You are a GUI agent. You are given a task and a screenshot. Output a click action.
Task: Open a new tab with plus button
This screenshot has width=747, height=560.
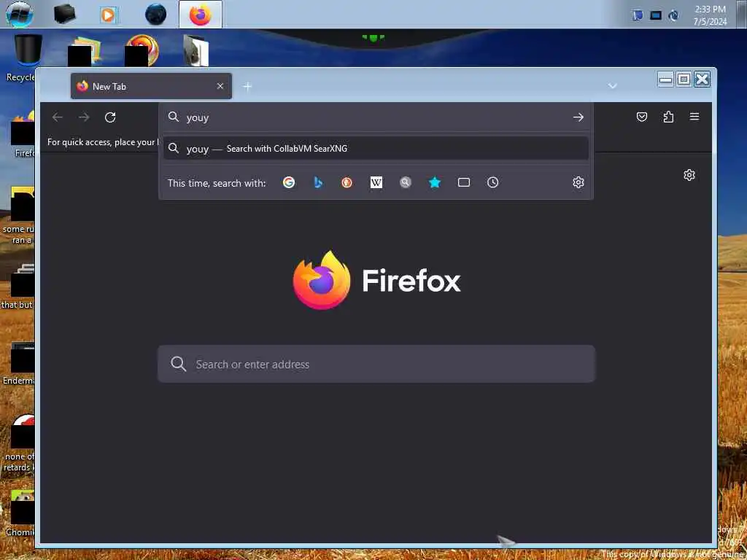pyautogui.click(x=247, y=87)
